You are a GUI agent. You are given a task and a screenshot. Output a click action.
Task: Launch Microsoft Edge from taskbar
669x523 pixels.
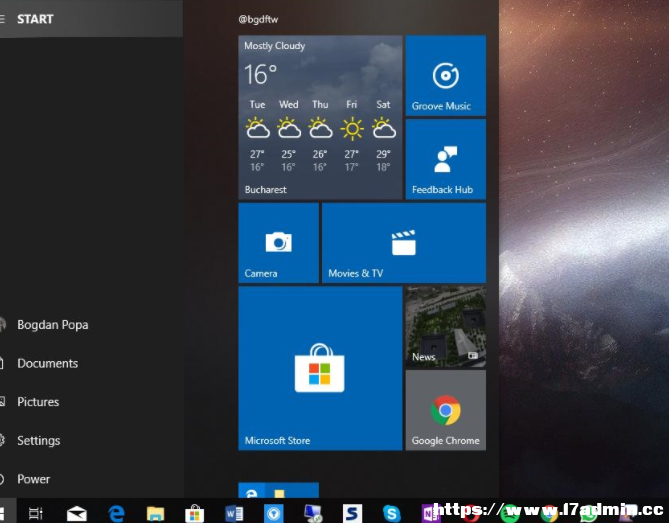[x=116, y=514]
